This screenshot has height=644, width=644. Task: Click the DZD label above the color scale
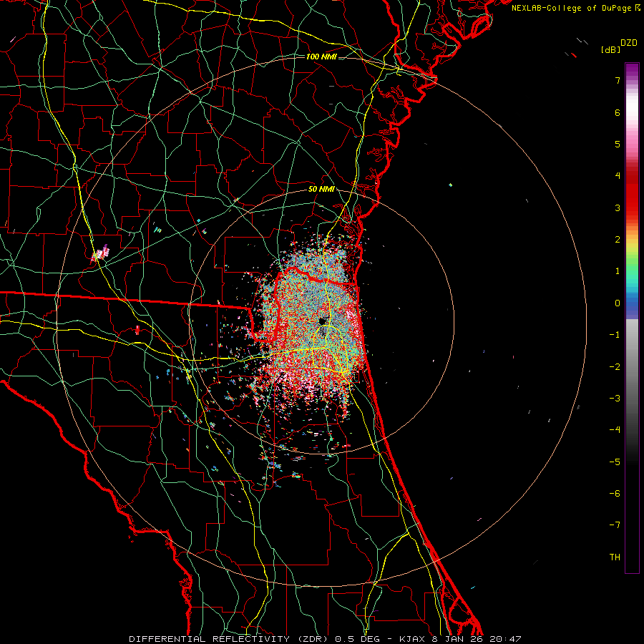(x=629, y=43)
